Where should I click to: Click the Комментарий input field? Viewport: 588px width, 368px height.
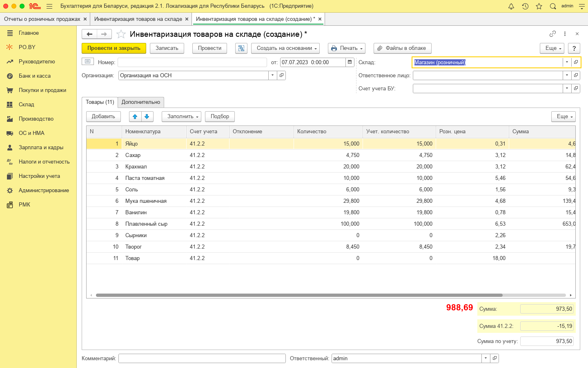[x=202, y=358]
